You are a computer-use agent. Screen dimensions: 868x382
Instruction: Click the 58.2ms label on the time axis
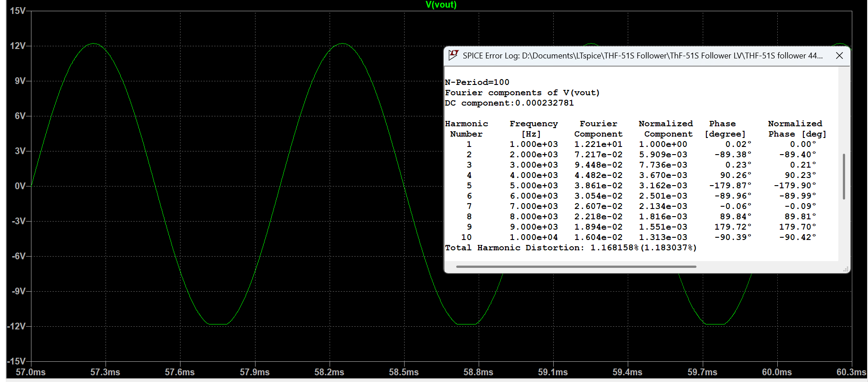(x=329, y=372)
